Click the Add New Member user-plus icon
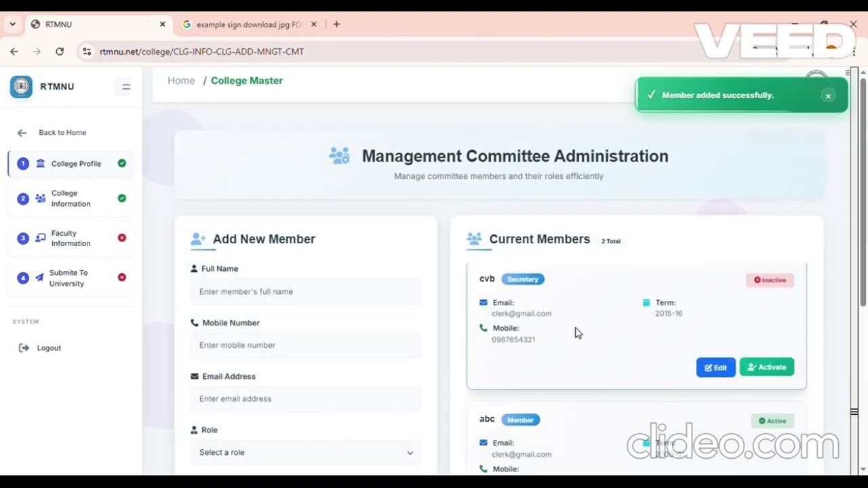This screenshot has width=868, height=488. click(198, 239)
